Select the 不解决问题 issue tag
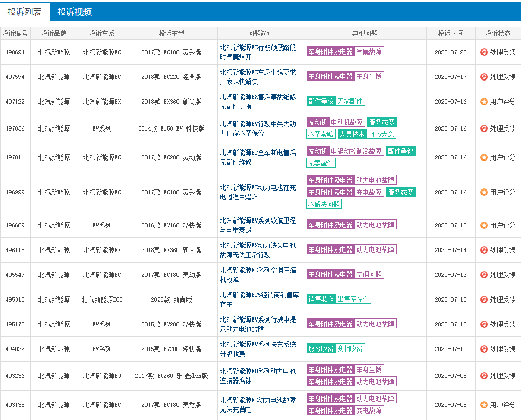Image resolution: width=521 pixels, height=420 pixels. click(324, 204)
